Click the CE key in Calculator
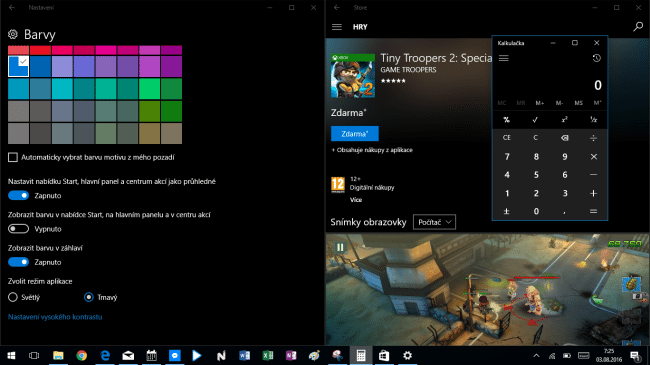The image size is (650, 365). [x=507, y=138]
